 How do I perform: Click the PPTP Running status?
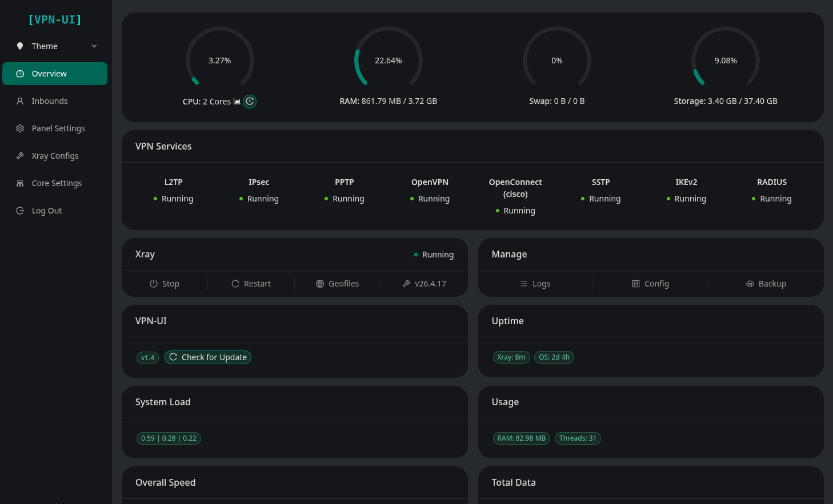point(345,199)
